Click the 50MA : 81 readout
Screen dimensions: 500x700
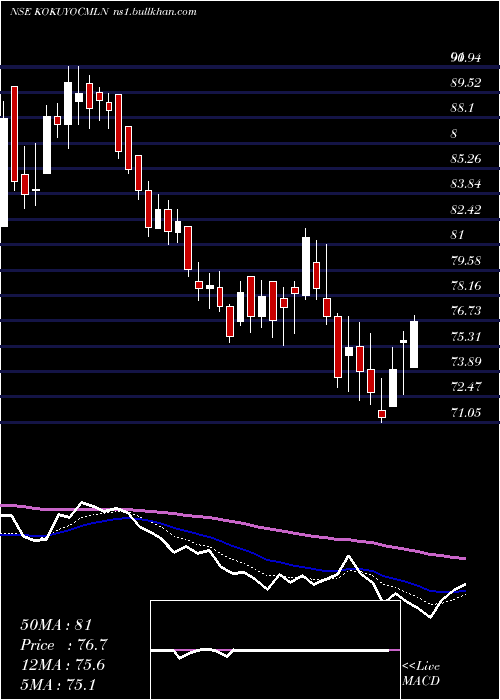(56, 625)
